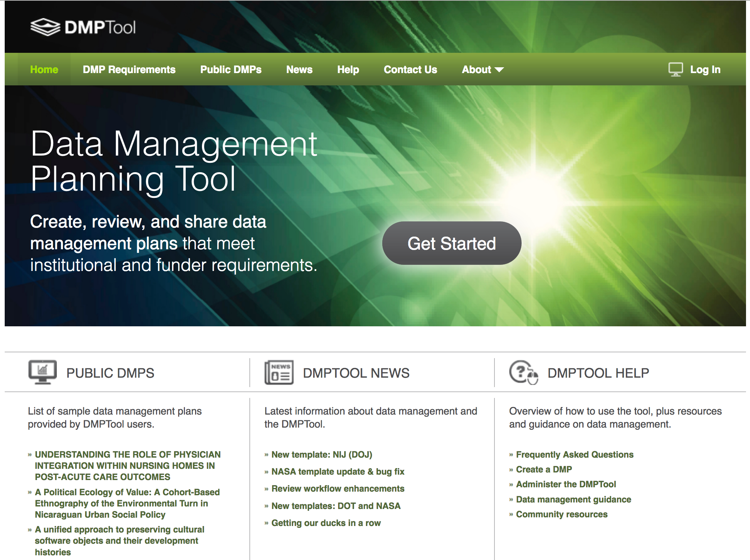Navigate to Public DMPs
This screenshot has height=560, width=750.
(x=231, y=69)
